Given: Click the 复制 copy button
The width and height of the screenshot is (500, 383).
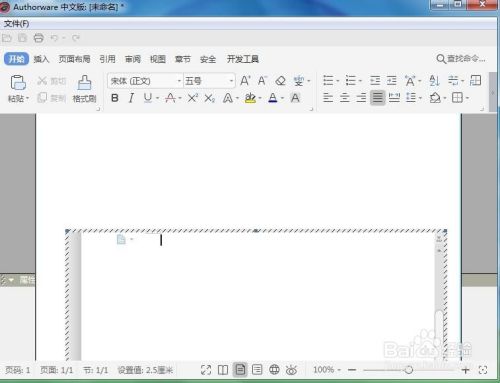Looking at the screenshot, I should coord(52,98).
